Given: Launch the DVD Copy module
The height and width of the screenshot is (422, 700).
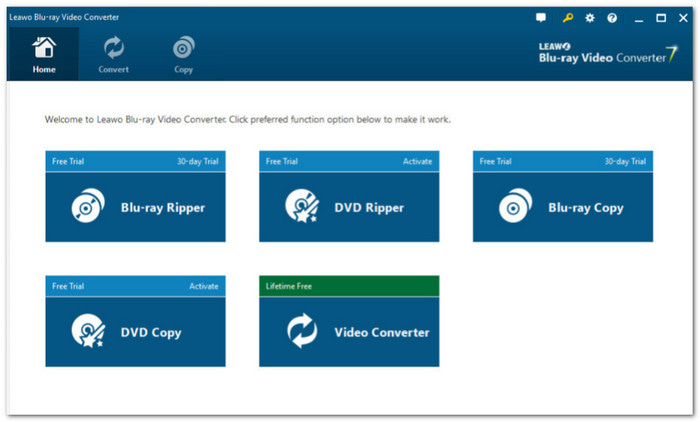Looking at the screenshot, I should click(135, 332).
